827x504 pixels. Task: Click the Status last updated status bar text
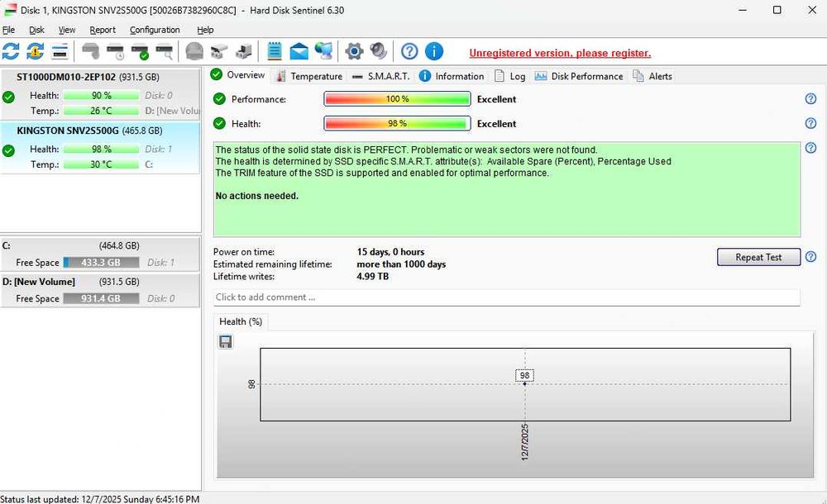coord(100,499)
